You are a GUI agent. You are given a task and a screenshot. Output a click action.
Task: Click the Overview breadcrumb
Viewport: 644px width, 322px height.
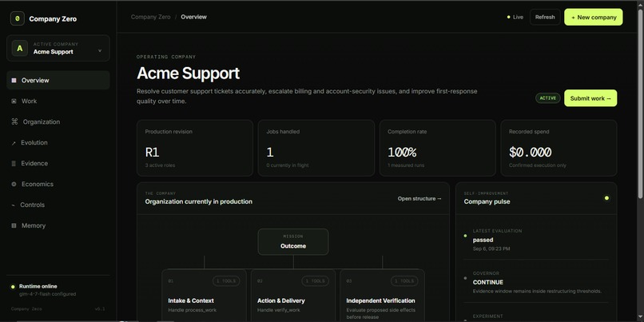[x=193, y=17]
